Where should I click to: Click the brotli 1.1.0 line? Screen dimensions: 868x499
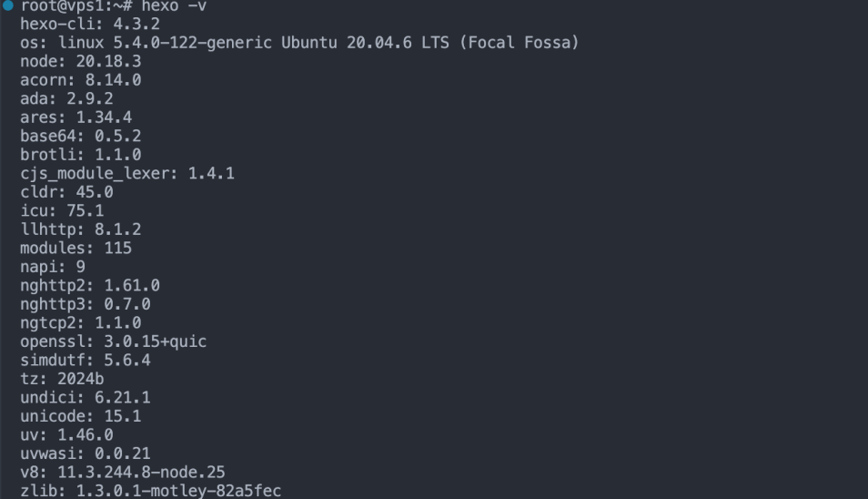click(80, 155)
